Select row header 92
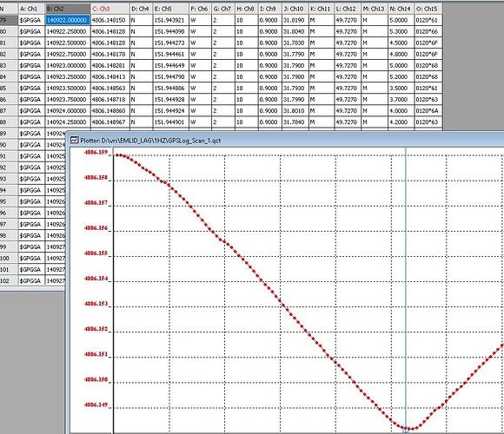The width and height of the screenshot is (504, 434). point(9,168)
